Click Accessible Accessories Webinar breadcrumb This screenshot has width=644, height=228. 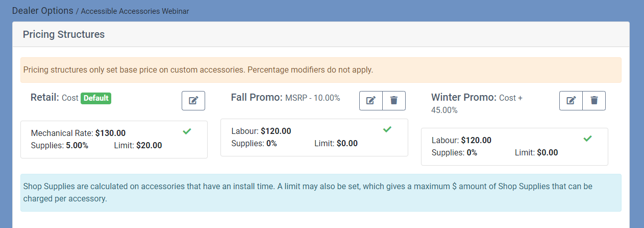coord(135,11)
